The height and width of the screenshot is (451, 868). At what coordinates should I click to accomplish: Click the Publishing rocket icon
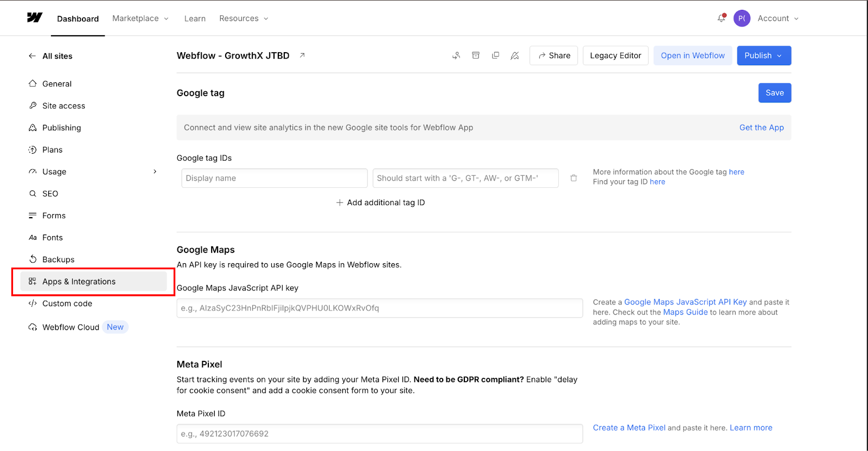tap(33, 128)
